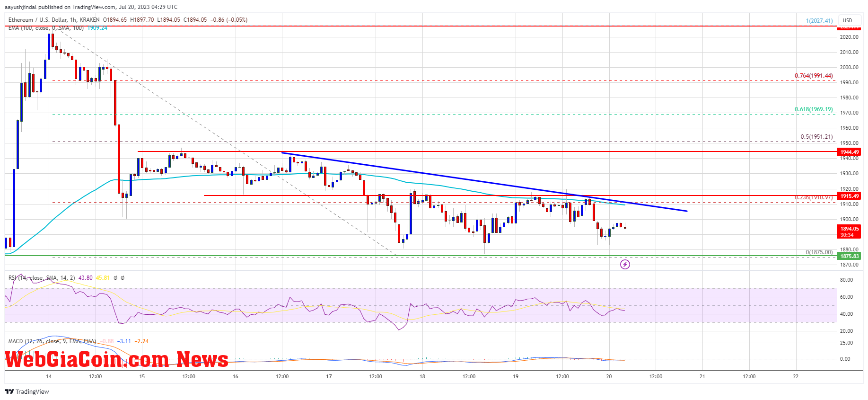Click the RSI value 43.80
This screenshot has width=868, height=400.
tap(85, 278)
